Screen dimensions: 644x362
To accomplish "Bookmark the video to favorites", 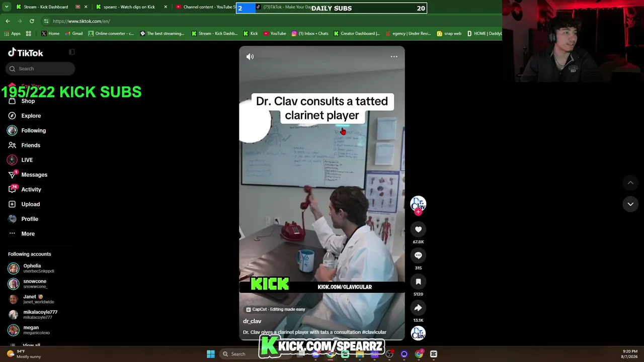I will tap(418, 282).
